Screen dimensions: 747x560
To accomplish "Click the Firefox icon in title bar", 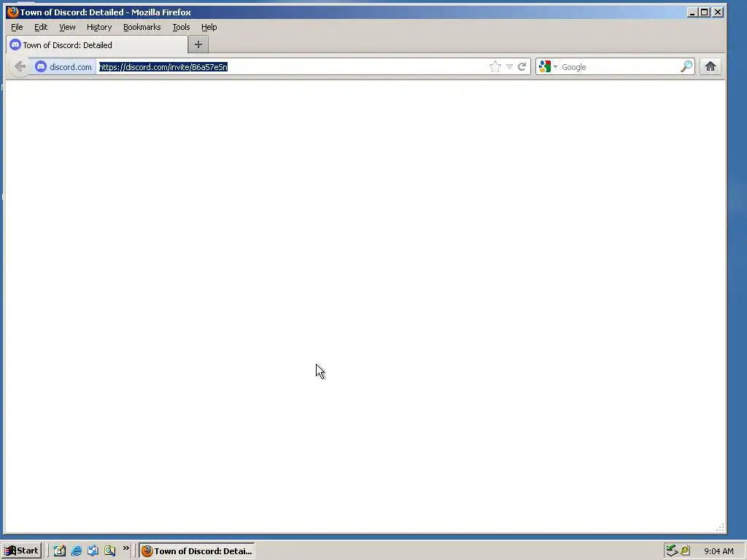I will (x=12, y=12).
